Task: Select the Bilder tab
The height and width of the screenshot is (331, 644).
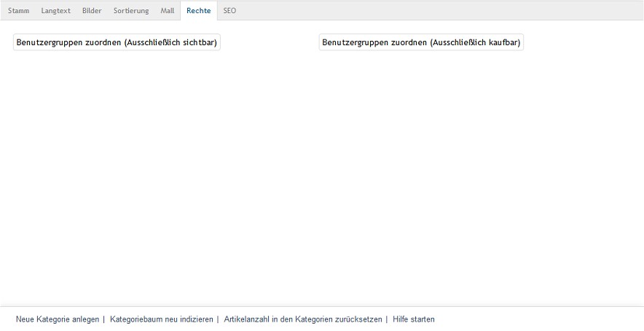Action: point(92,11)
